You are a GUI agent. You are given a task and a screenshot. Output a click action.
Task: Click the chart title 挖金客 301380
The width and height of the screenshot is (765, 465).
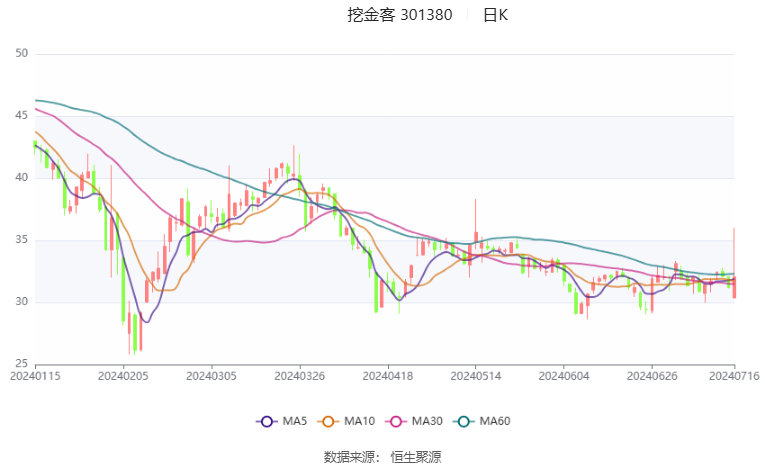[400, 15]
